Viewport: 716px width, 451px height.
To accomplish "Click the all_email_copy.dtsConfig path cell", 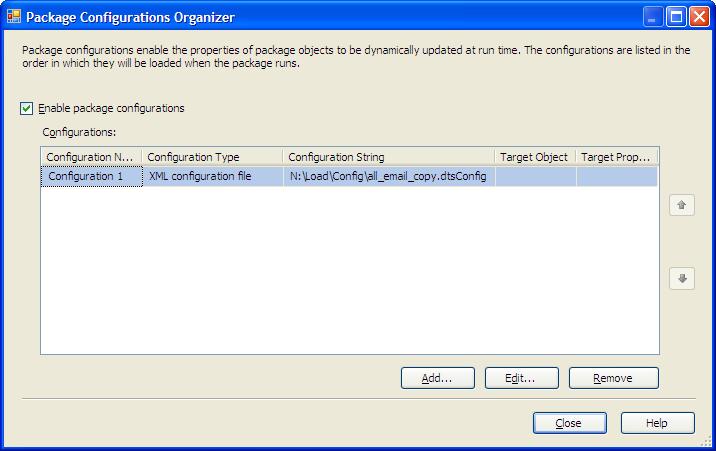I will (x=387, y=176).
